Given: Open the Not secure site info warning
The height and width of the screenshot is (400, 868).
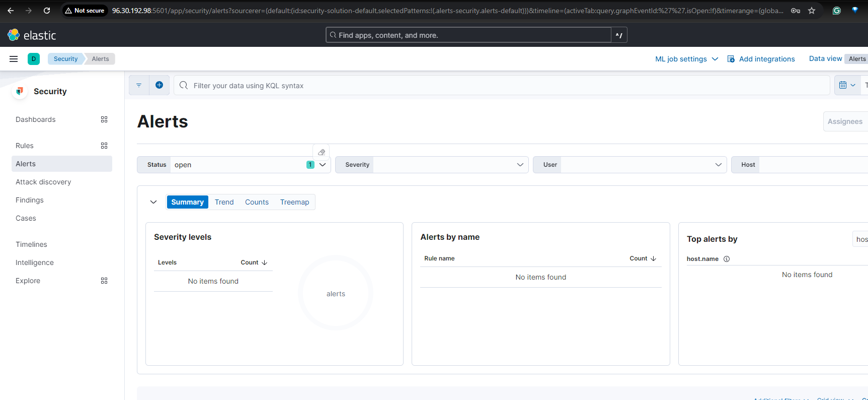Looking at the screenshot, I should point(85,11).
